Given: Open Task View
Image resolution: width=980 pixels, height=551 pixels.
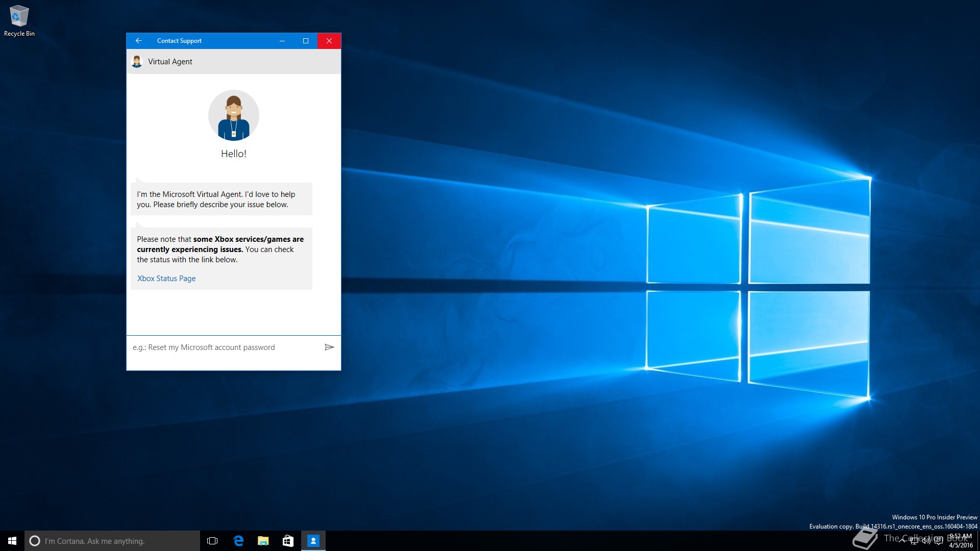Looking at the screenshot, I should click(212, 541).
